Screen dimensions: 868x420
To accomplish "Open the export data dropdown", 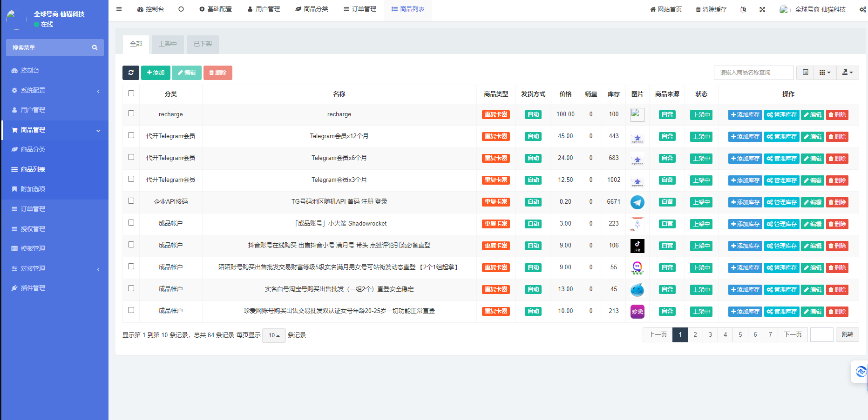I will click(848, 73).
